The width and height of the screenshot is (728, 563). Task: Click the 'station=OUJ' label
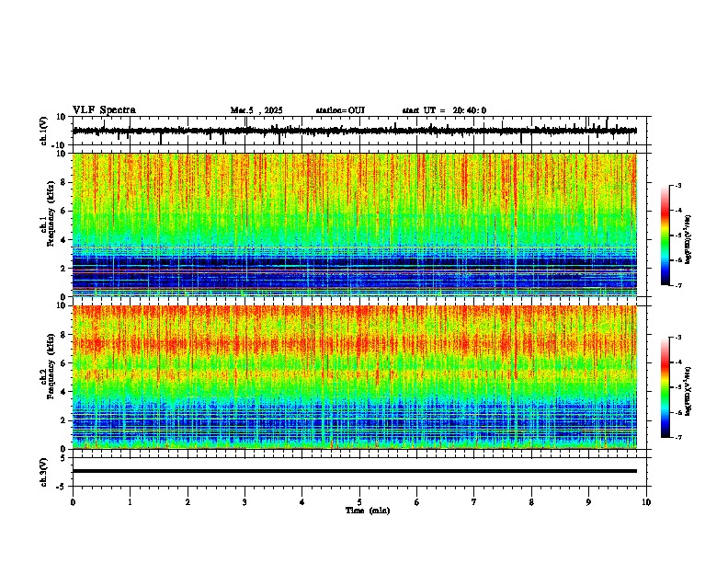[x=340, y=110]
